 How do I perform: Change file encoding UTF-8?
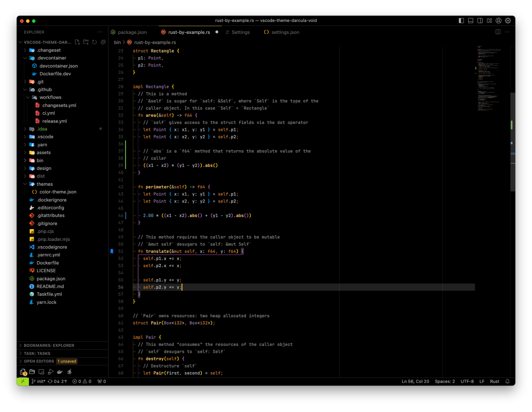pos(467,381)
